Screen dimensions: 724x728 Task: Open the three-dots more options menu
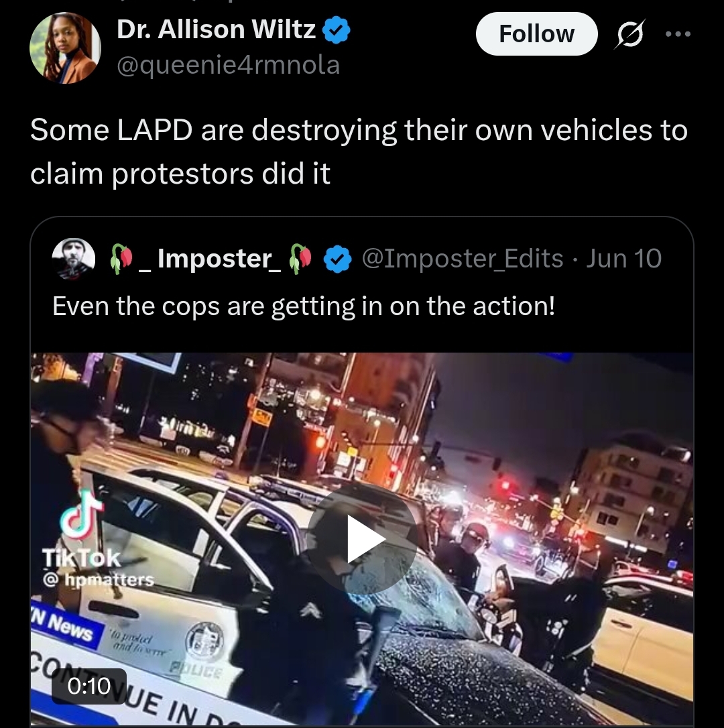(x=678, y=34)
